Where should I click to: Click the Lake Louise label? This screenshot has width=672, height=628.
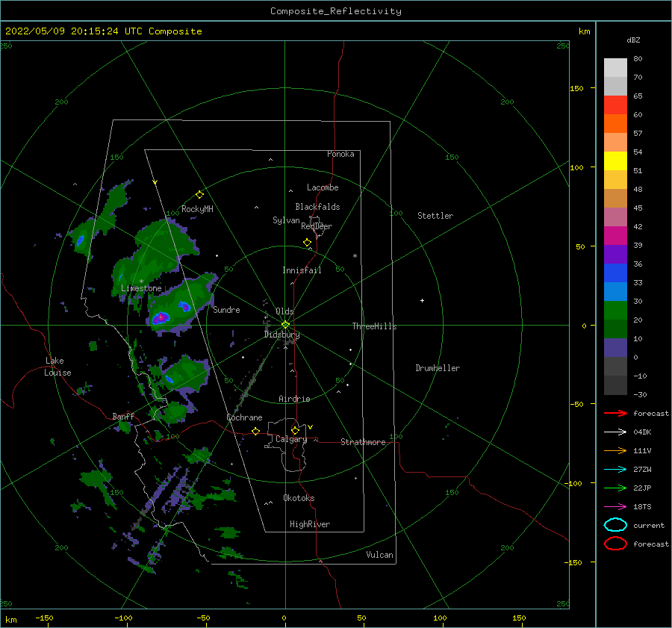(57, 367)
